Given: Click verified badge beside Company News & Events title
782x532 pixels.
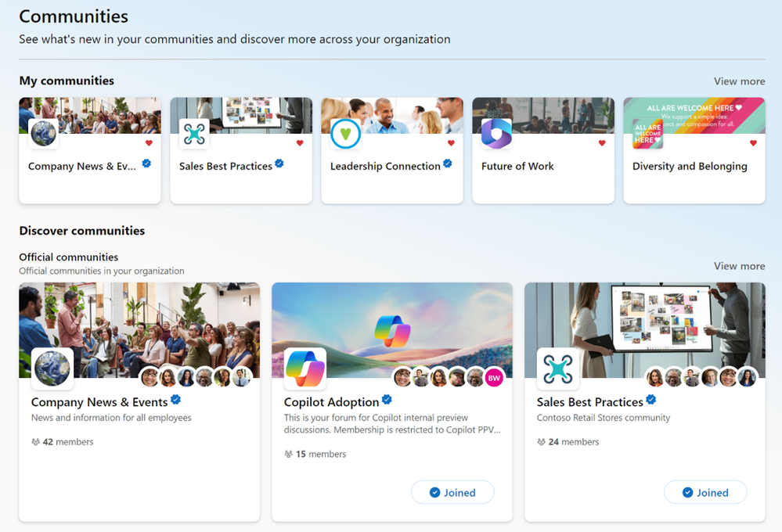Looking at the screenshot, I should pyautogui.click(x=175, y=399).
